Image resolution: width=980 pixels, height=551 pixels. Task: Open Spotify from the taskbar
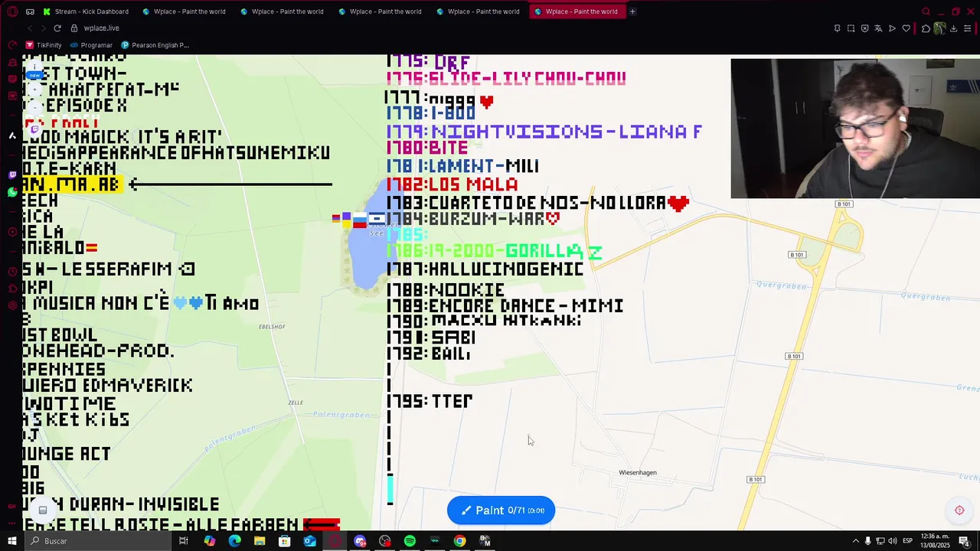point(410,541)
